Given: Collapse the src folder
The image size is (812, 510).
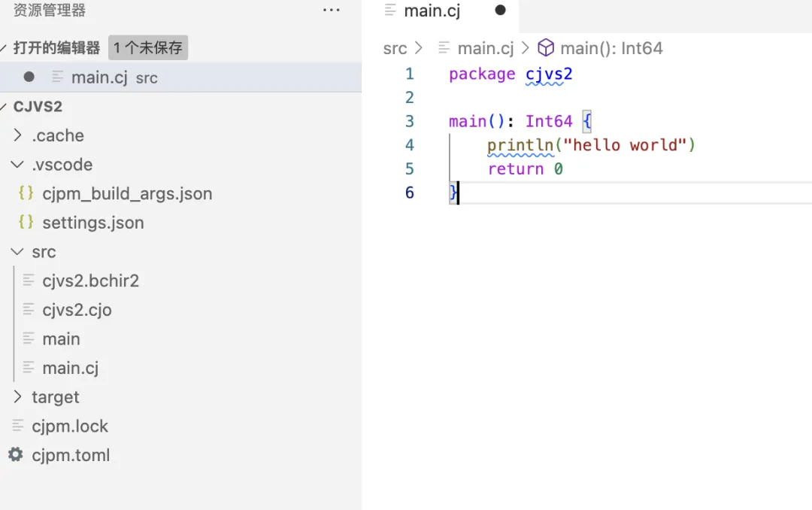Looking at the screenshot, I should (x=18, y=252).
